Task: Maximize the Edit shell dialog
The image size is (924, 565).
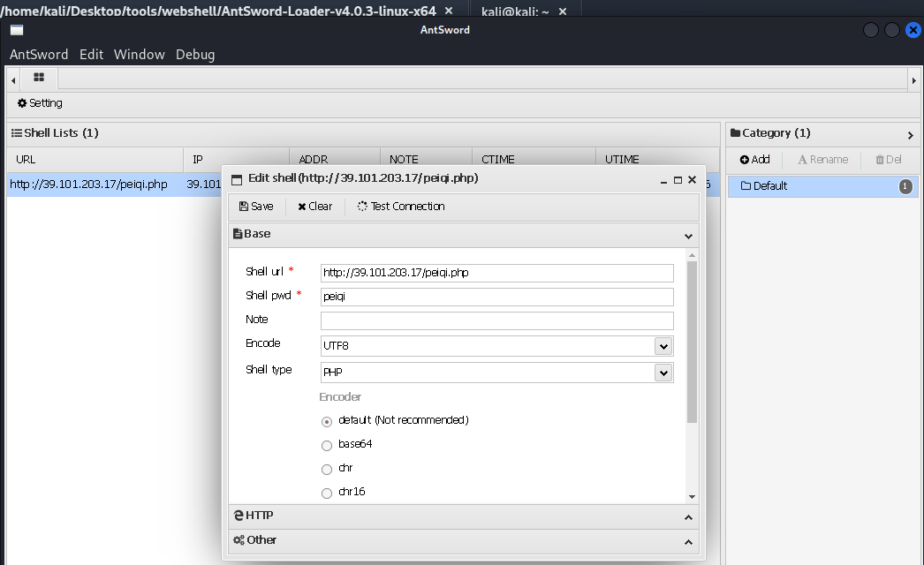Action: [678, 180]
